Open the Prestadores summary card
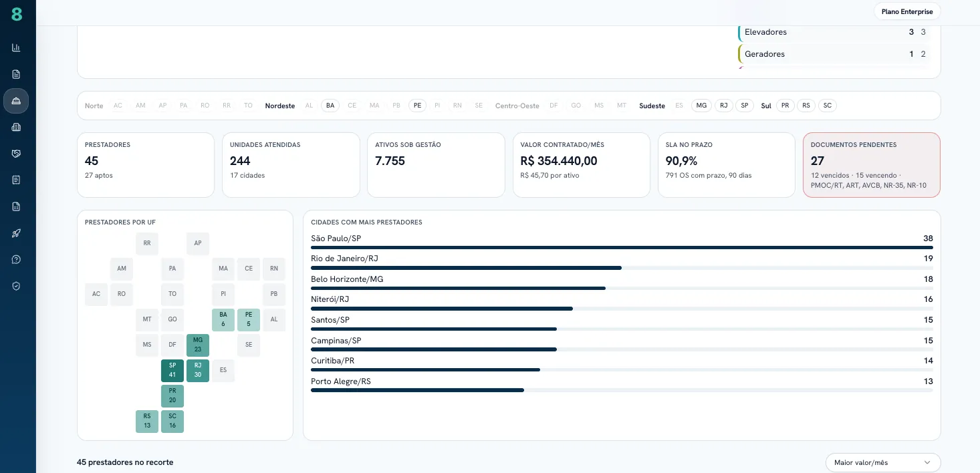980x473 pixels. point(146,165)
